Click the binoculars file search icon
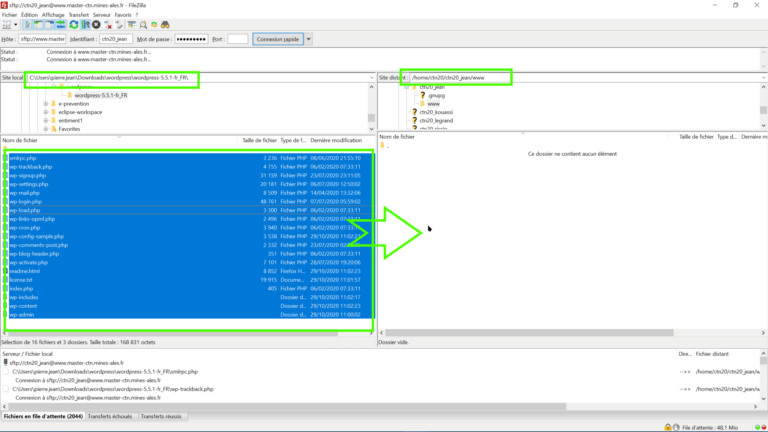 (x=166, y=25)
